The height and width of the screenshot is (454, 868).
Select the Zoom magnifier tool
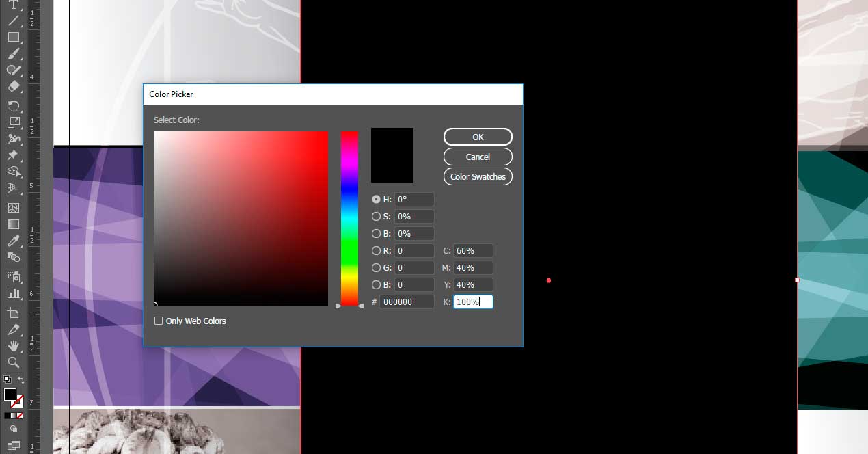point(13,362)
